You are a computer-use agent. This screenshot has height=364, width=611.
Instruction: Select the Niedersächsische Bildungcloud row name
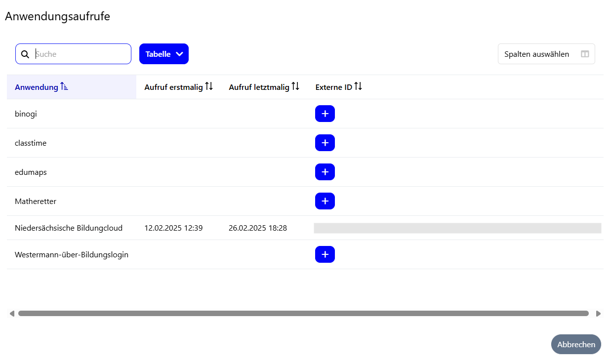pyautogui.click(x=69, y=228)
